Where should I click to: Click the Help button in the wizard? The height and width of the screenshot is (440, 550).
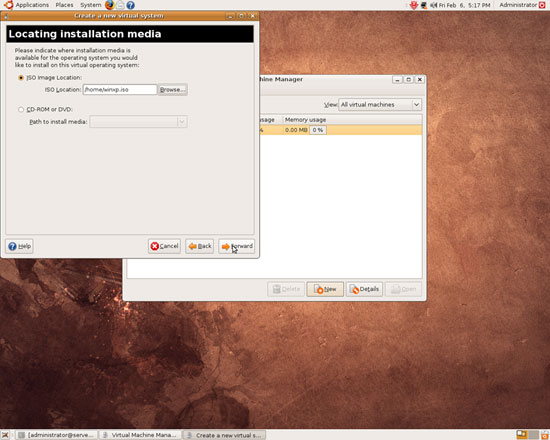[19, 246]
